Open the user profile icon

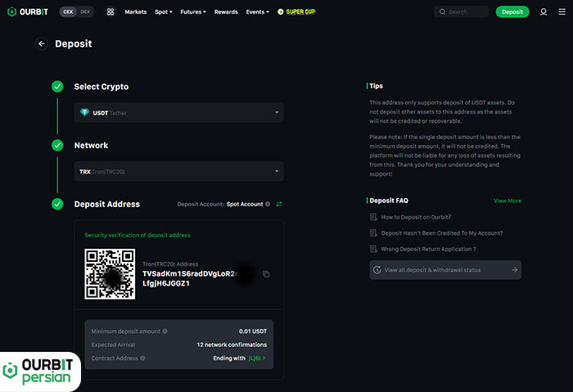coord(544,11)
